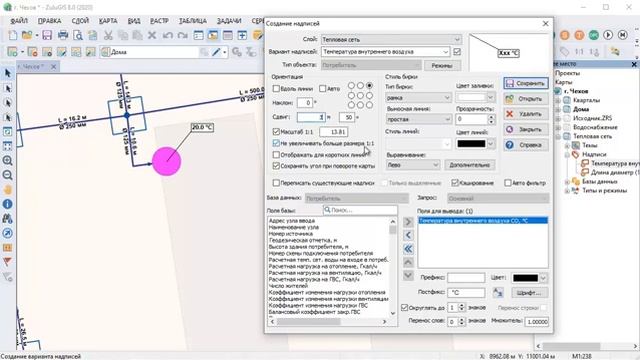Click move-field-right arrow button

tap(408, 222)
